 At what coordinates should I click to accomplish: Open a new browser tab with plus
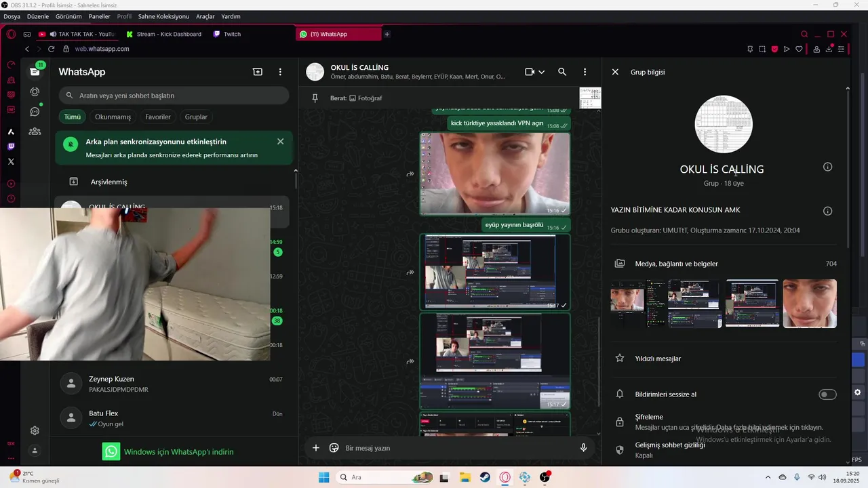pyautogui.click(x=387, y=34)
